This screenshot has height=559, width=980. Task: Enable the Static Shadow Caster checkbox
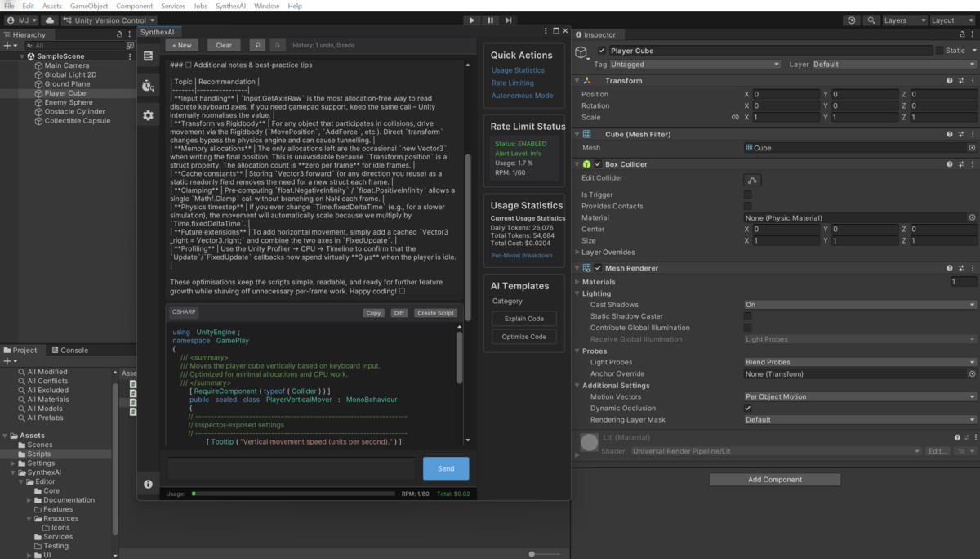tap(748, 316)
